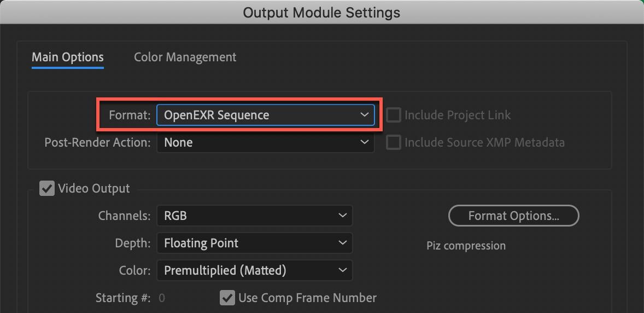Open the Channels dropdown set to RGB

(x=254, y=216)
